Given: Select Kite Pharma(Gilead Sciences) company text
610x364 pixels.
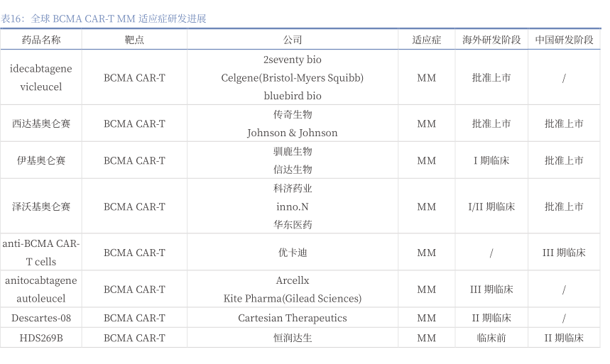Looking at the screenshot, I should [292, 299].
